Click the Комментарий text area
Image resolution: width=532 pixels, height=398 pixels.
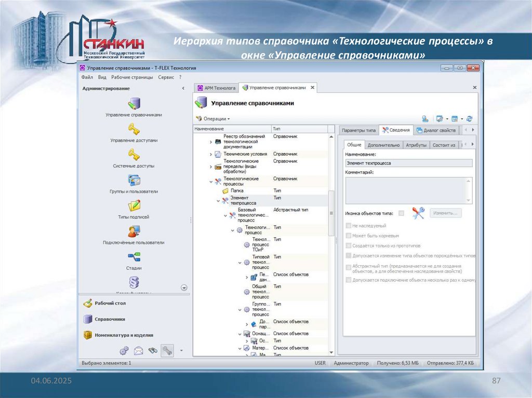[408, 190]
